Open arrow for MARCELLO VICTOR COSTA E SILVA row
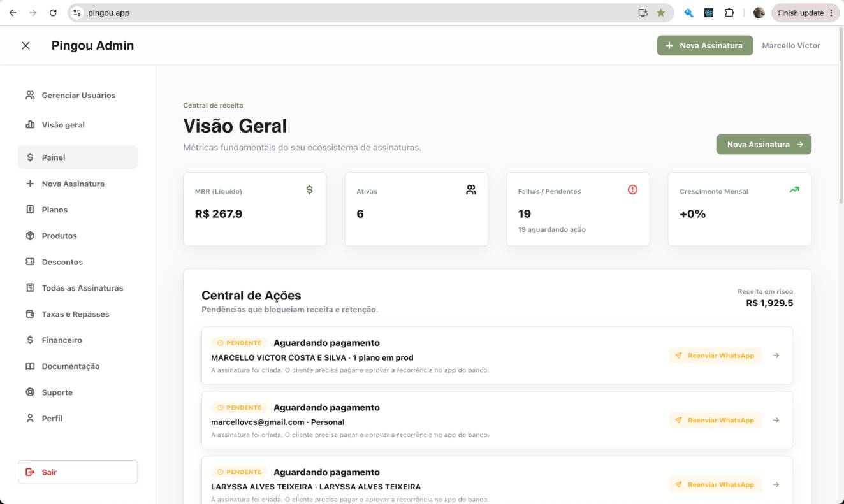The height and width of the screenshot is (504, 844). [x=776, y=356]
